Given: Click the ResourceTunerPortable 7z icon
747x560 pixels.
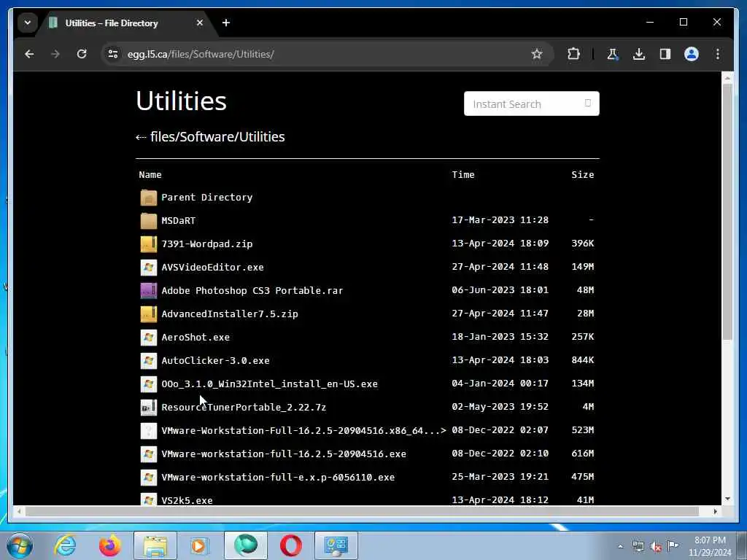Looking at the screenshot, I should point(149,408).
